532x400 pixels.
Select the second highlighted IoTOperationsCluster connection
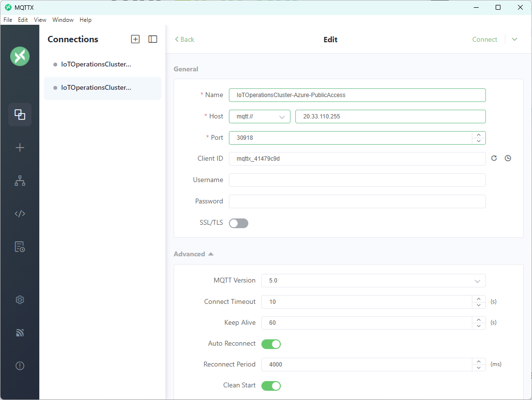102,88
